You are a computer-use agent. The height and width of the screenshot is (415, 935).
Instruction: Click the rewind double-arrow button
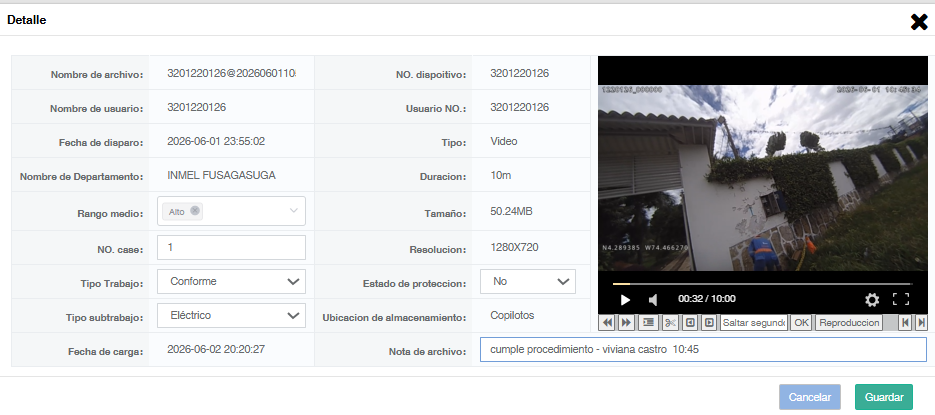tap(608, 323)
